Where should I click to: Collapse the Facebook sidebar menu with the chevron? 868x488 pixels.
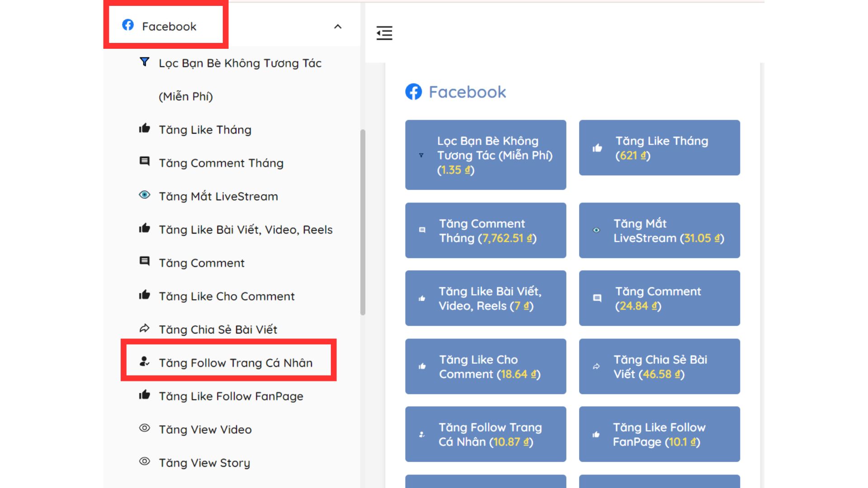pos(338,27)
